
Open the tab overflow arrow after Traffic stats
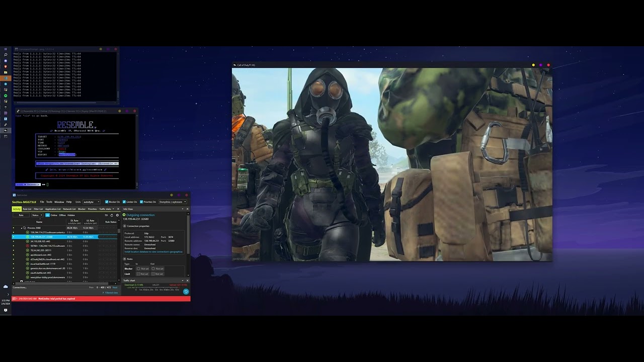click(113, 209)
